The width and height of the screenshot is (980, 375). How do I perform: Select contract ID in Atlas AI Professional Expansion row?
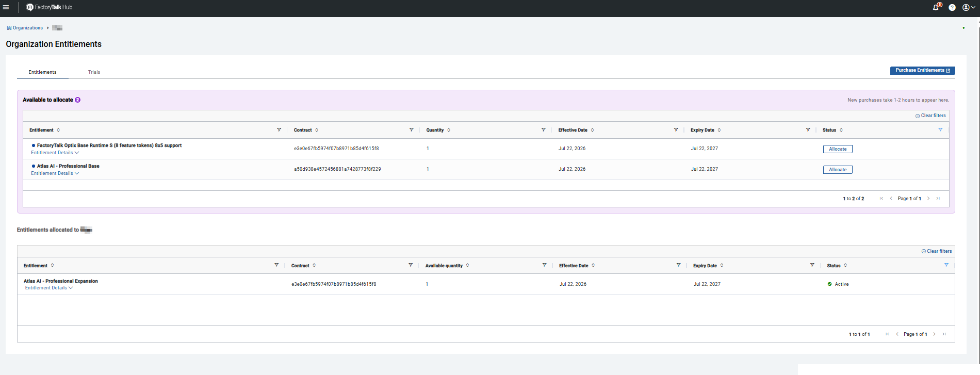click(334, 284)
